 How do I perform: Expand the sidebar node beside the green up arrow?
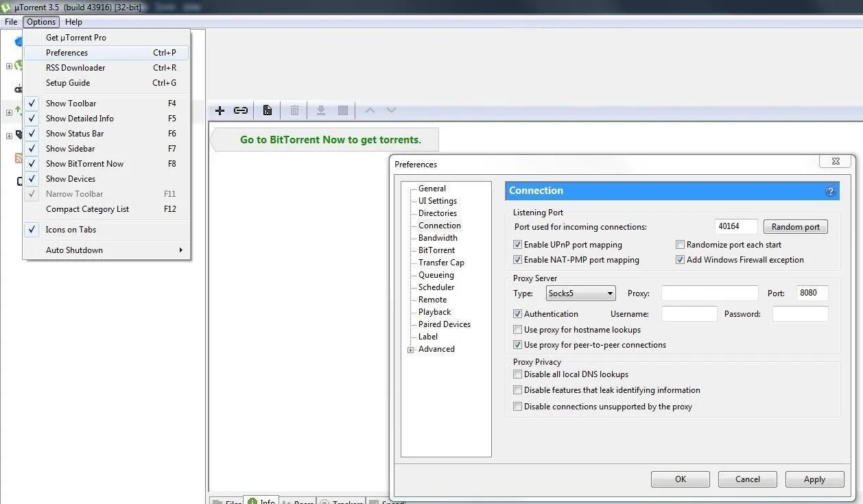coord(9,112)
